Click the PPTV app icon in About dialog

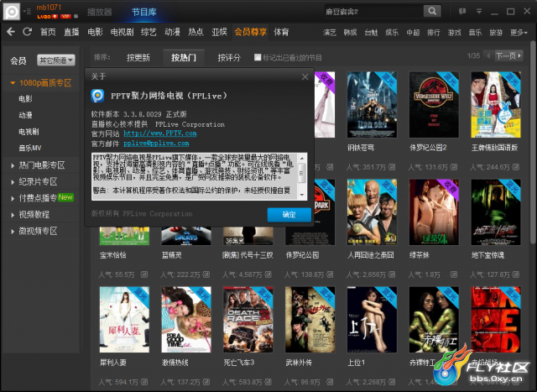click(97, 96)
